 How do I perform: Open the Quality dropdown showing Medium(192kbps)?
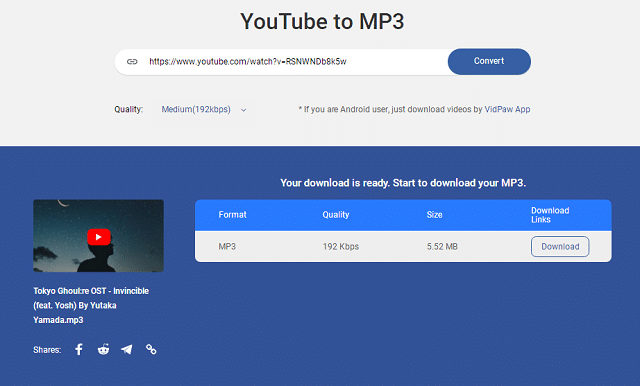point(204,109)
